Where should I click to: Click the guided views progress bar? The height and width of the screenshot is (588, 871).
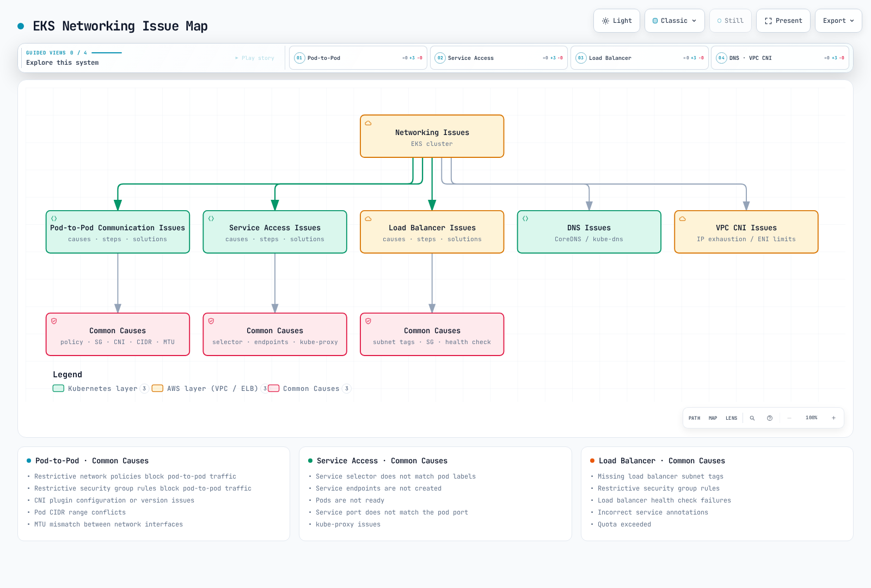click(107, 53)
